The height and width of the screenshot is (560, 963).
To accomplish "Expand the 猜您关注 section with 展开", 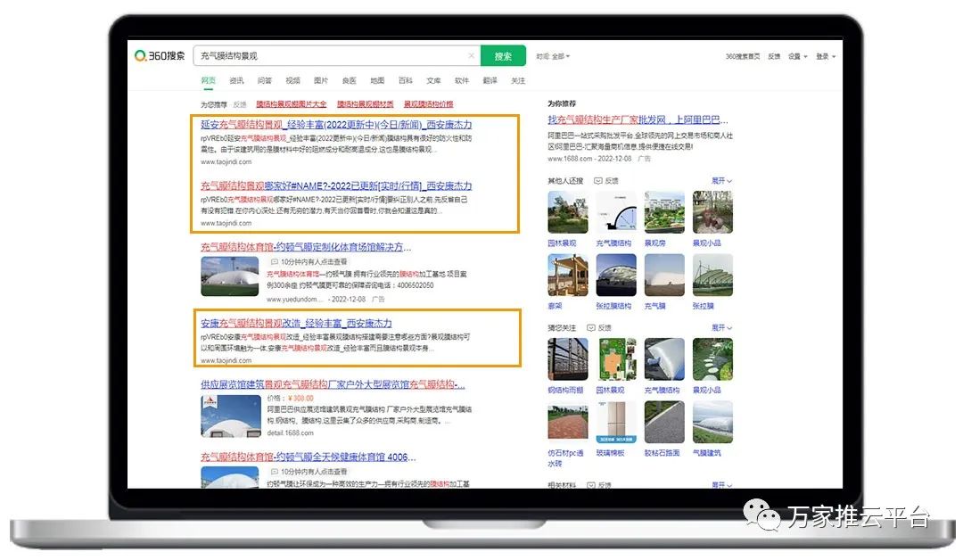I will [721, 328].
